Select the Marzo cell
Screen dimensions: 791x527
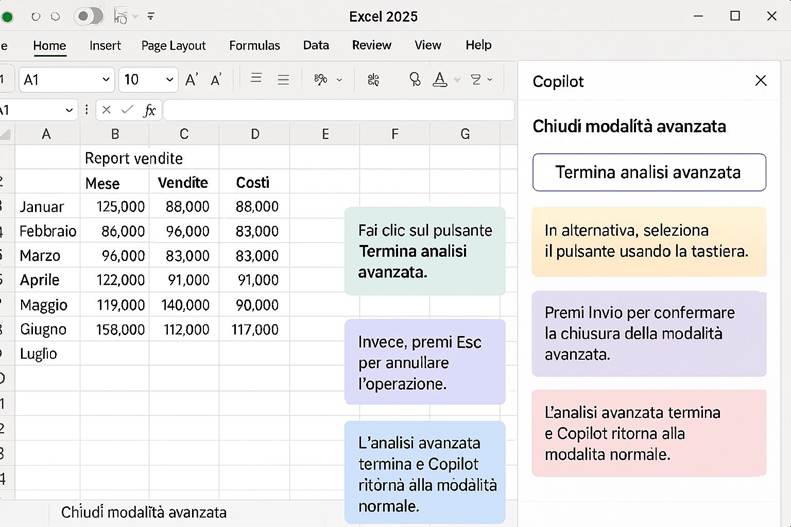coord(47,256)
